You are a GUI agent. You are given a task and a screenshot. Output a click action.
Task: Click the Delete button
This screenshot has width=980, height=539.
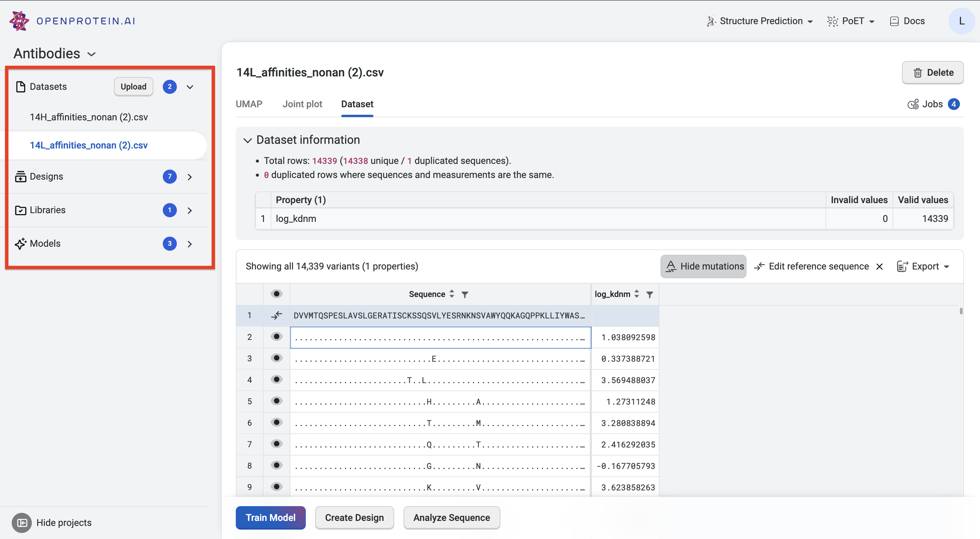[932, 73]
